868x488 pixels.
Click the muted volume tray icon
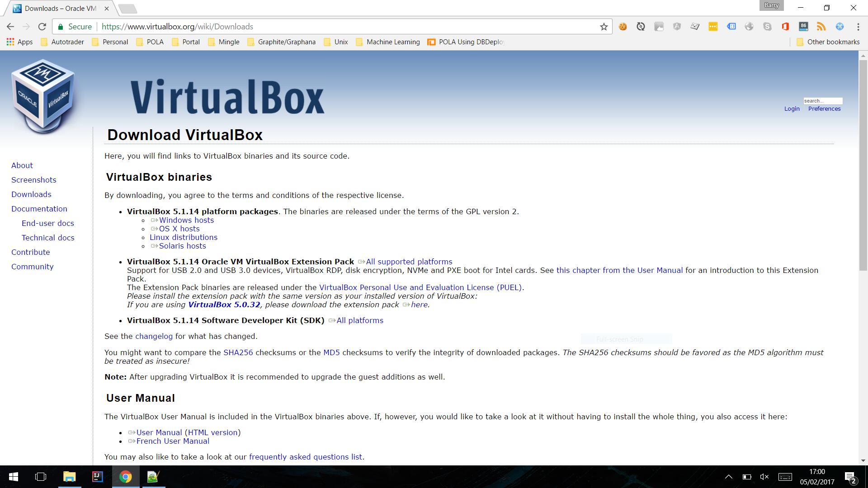pos(764,477)
